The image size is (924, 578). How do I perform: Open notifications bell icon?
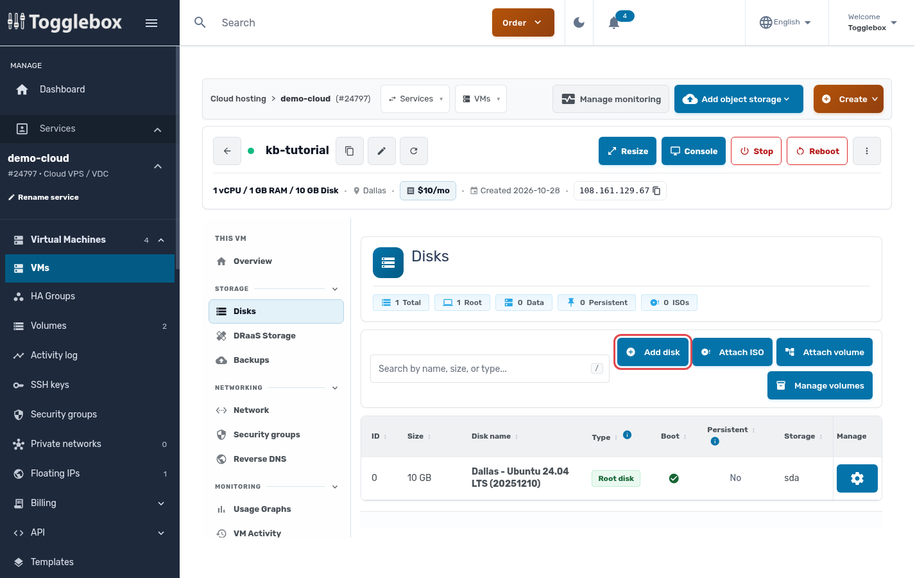614,22
